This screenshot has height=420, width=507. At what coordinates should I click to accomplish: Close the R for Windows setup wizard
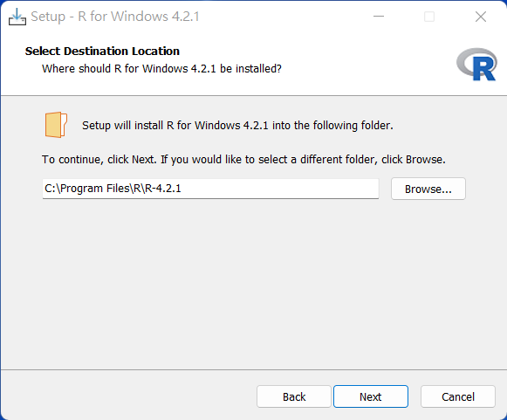click(x=481, y=17)
